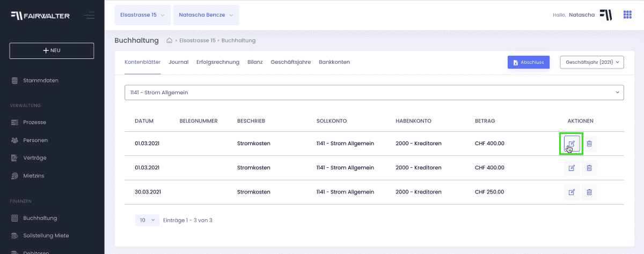
Task: Edit the 30.03.2021 Stromkosten entry
Action: pos(572,192)
